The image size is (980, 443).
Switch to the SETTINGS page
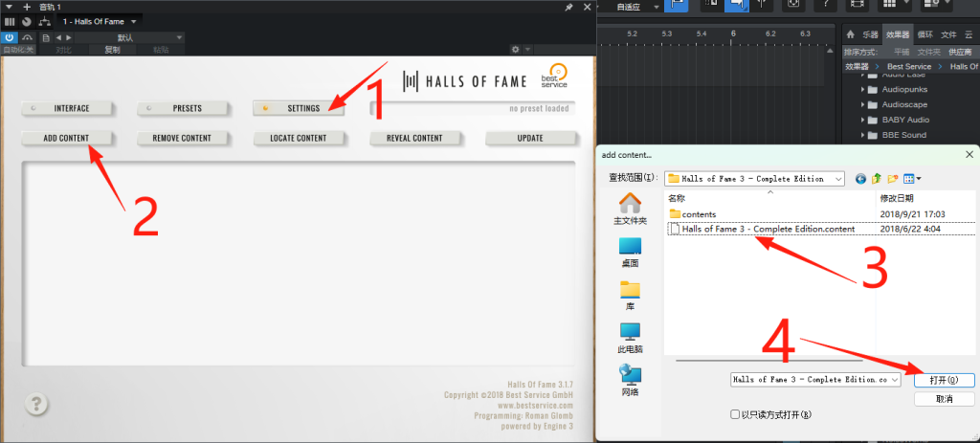tap(299, 108)
